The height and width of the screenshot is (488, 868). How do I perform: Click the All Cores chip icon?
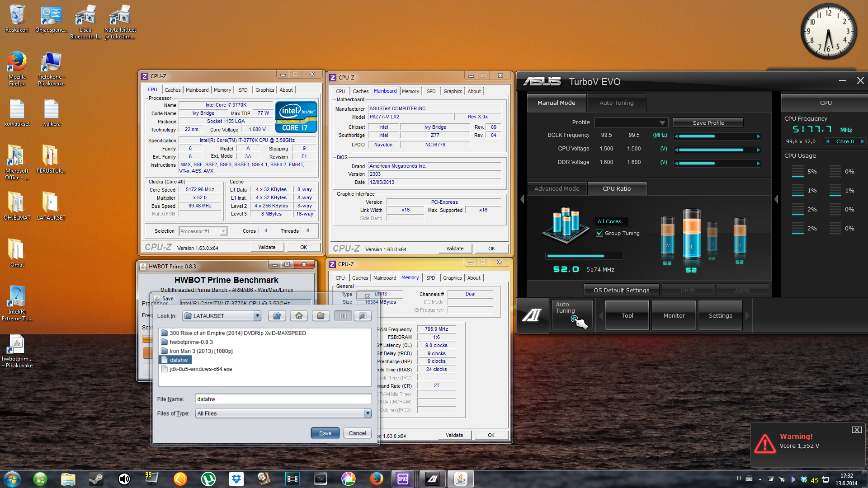click(x=566, y=226)
